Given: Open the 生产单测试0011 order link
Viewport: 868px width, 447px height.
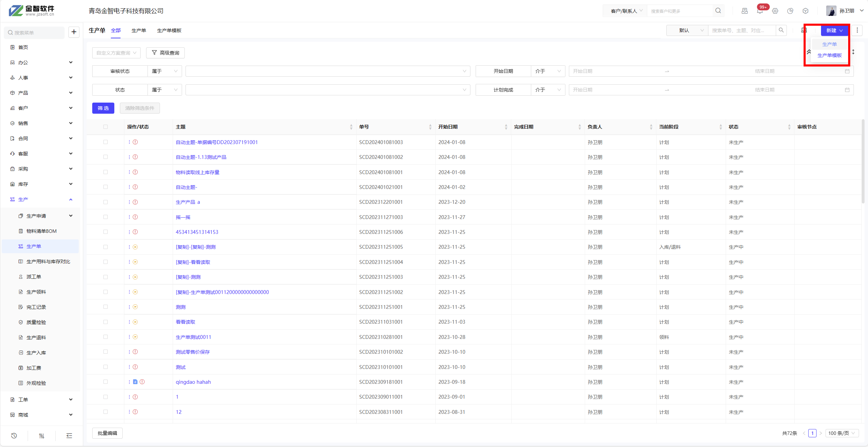Looking at the screenshot, I should point(193,337).
